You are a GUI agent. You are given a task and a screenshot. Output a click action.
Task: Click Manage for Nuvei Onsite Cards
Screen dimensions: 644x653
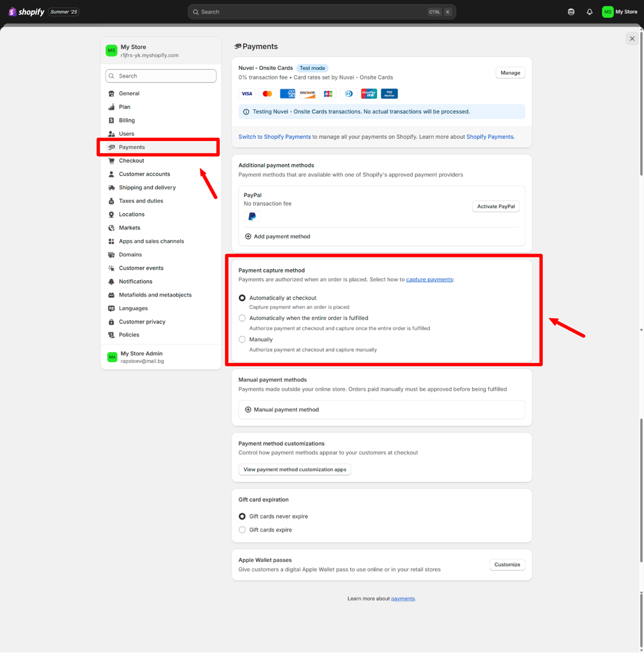point(510,73)
